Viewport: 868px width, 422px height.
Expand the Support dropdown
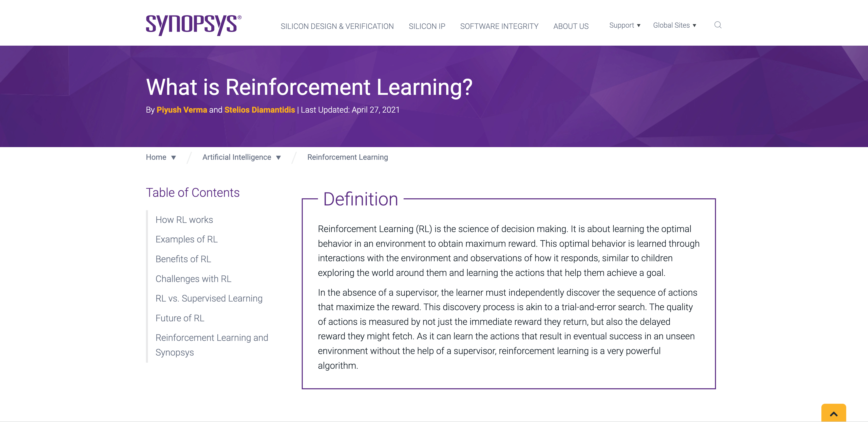624,25
